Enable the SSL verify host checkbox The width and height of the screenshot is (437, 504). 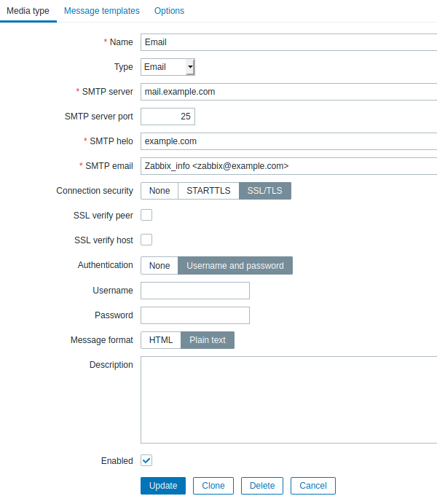(146, 240)
